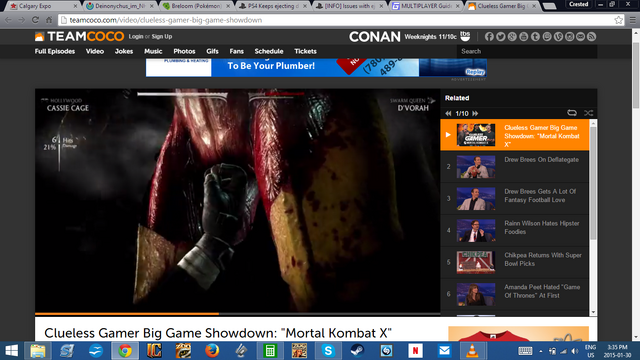The height and width of the screenshot is (360, 640).
Task: Go forward with browser forward arrow
Action: coord(22,20)
